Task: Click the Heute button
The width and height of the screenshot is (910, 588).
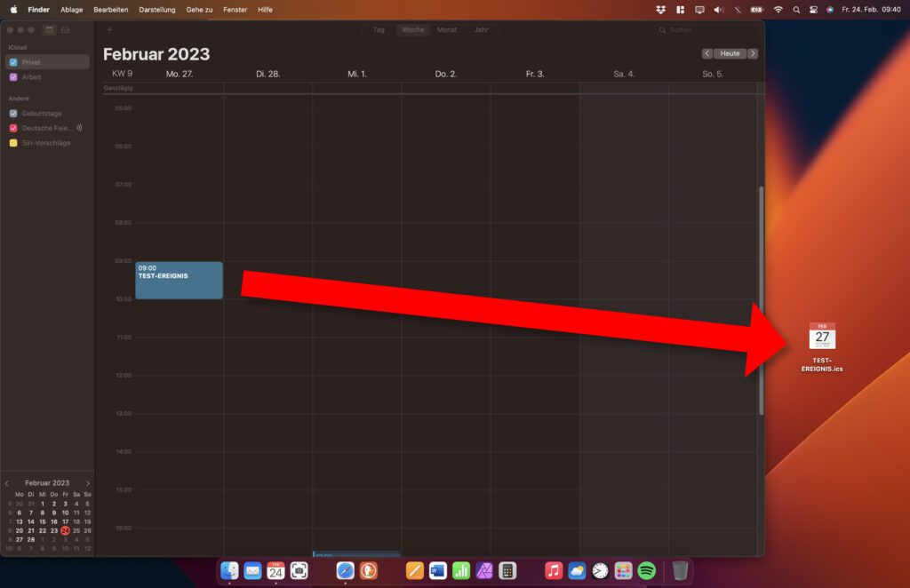Action: (730, 53)
